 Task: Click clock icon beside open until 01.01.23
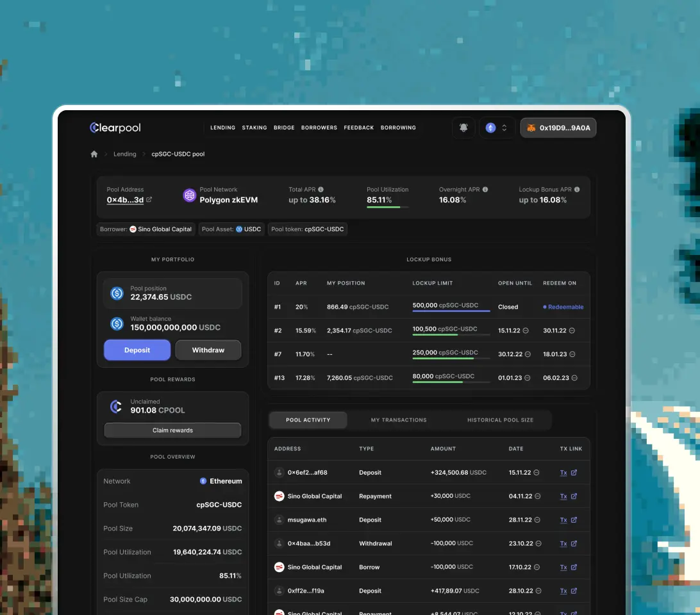pyautogui.click(x=527, y=378)
